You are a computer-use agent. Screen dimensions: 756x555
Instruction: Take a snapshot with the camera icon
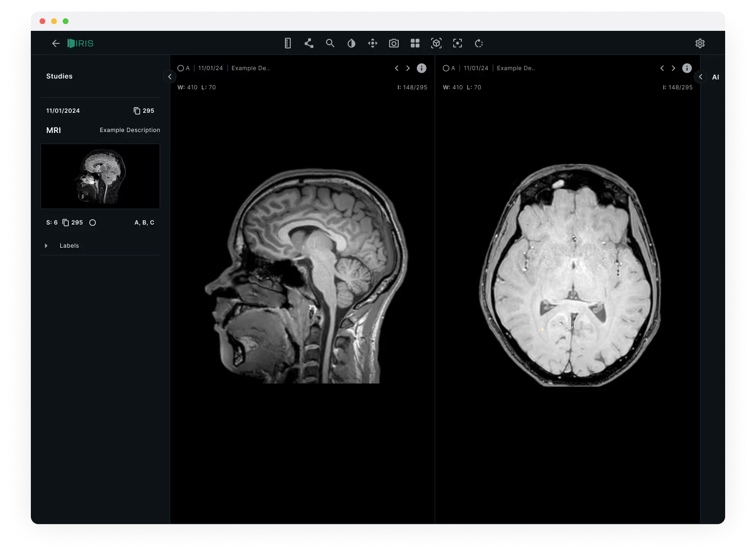394,43
